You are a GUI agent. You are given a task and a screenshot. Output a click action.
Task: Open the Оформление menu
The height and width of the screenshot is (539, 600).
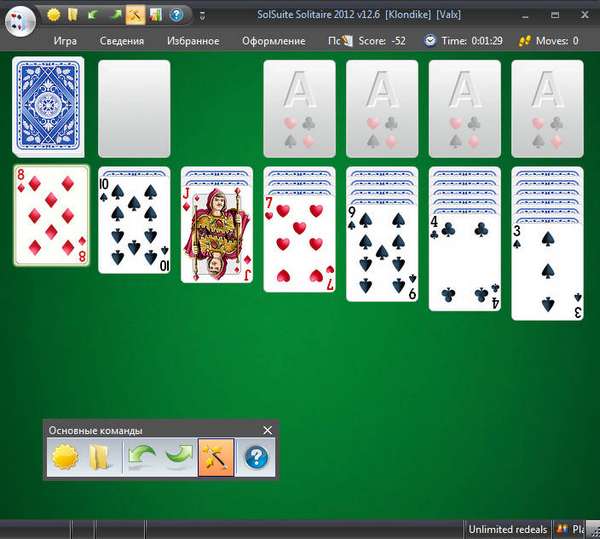[274, 41]
